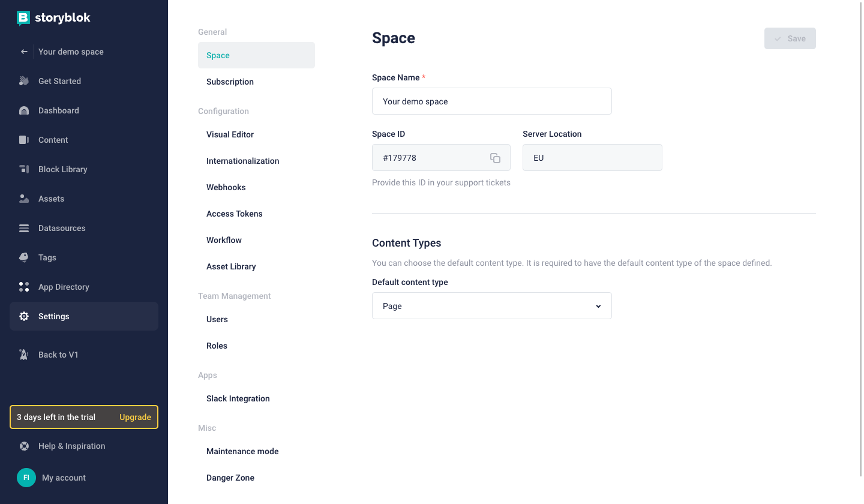The width and height of the screenshot is (864, 504).
Task: Click the App Directory grid icon
Action: click(24, 287)
